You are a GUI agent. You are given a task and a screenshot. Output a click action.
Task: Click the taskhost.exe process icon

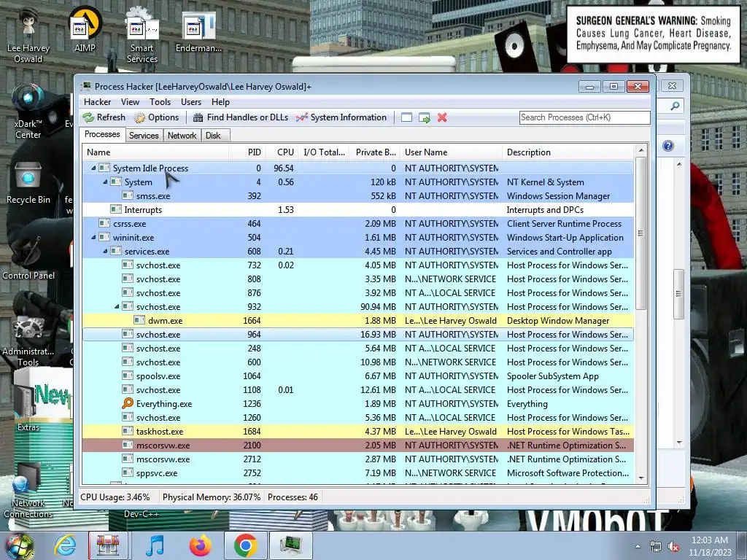point(127,431)
